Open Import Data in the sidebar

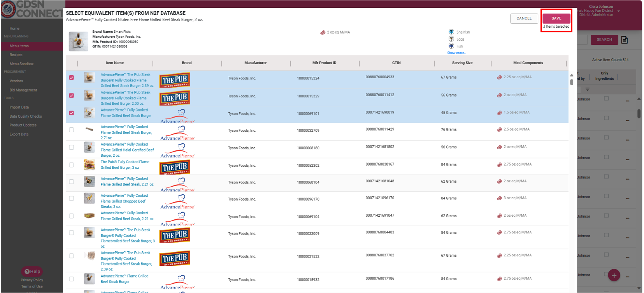pyautogui.click(x=19, y=107)
